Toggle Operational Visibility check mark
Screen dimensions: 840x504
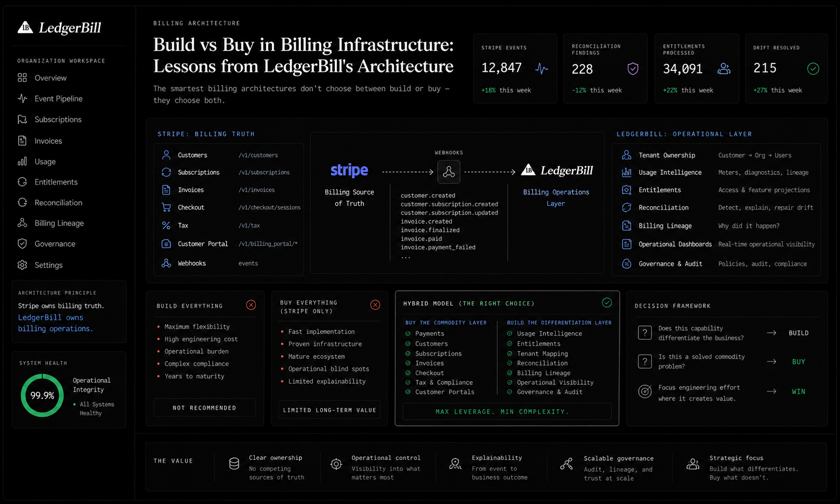point(509,383)
